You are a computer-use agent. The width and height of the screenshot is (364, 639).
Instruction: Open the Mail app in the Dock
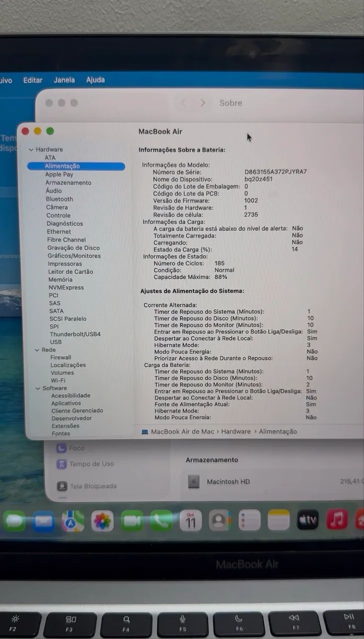coord(43,522)
